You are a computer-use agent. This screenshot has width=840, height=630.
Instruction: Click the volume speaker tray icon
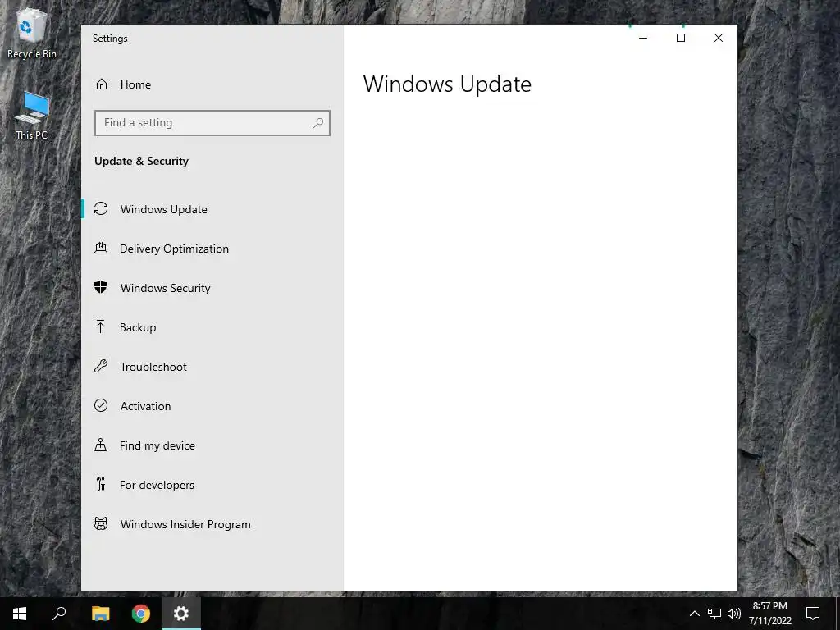click(734, 614)
